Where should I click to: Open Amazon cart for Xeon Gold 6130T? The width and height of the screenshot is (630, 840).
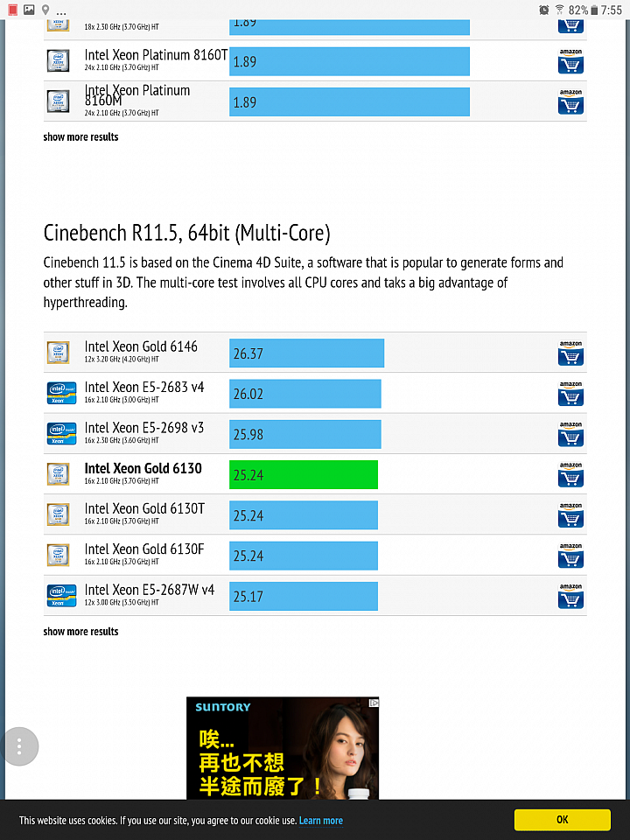570,514
